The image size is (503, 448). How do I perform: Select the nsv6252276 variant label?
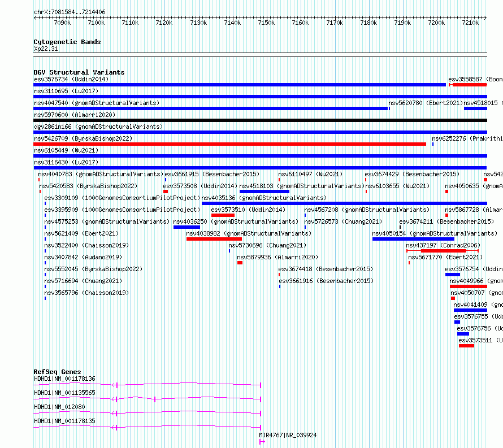click(x=467, y=138)
